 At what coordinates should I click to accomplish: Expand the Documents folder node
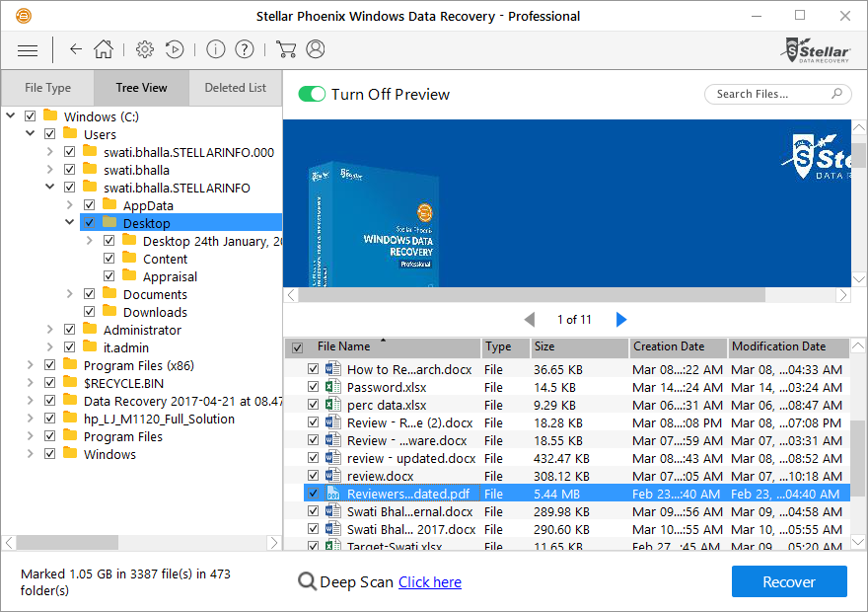pos(70,293)
